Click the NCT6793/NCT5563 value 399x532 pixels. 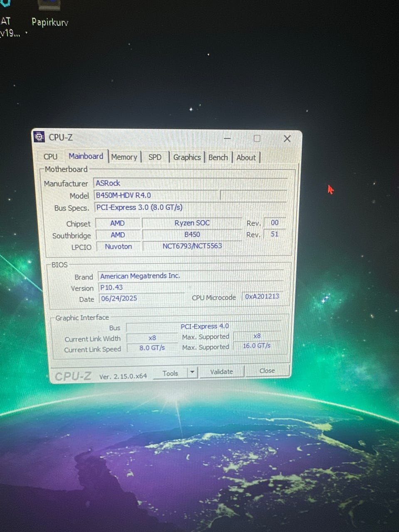point(192,246)
